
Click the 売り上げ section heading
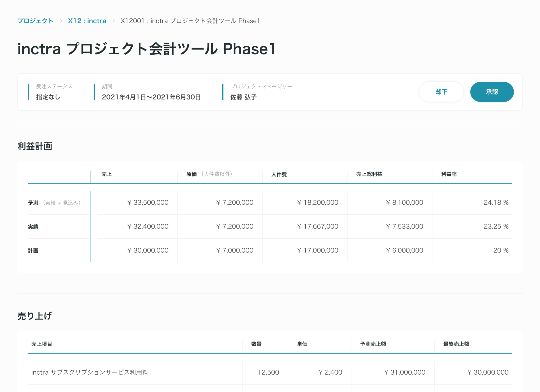point(35,316)
